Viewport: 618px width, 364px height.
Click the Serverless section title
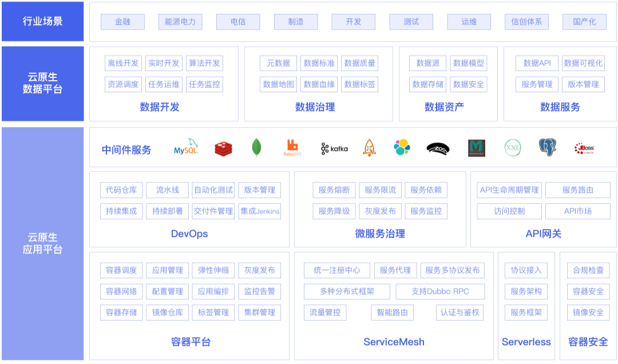pyautogui.click(x=526, y=342)
